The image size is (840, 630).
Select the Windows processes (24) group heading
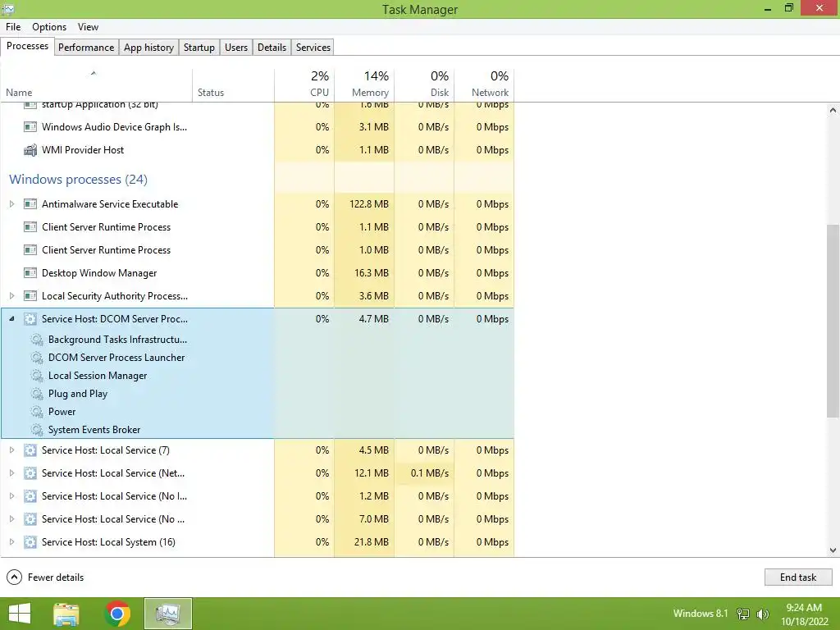click(x=78, y=180)
